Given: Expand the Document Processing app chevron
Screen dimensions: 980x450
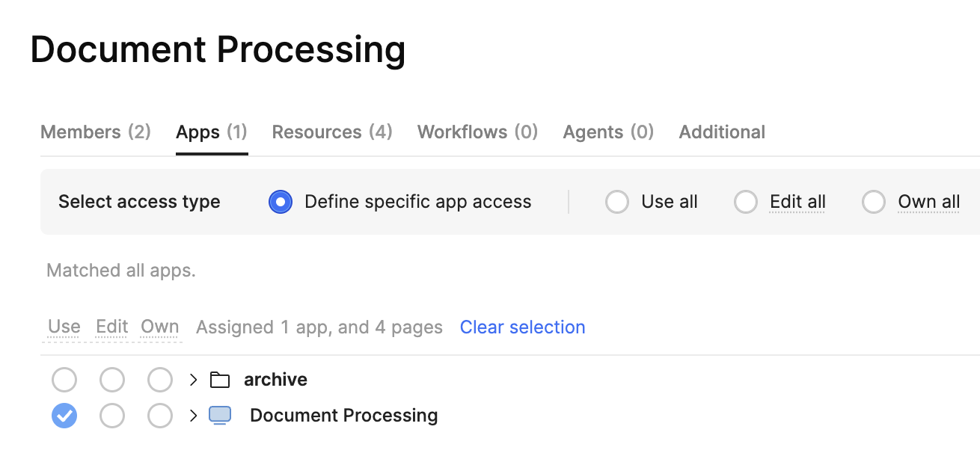Looking at the screenshot, I should coord(193,416).
